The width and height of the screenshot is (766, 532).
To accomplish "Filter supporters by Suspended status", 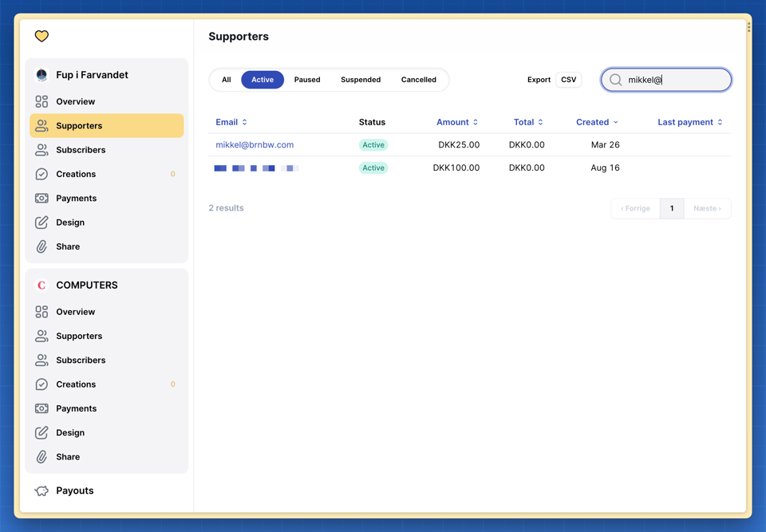I will 361,80.
